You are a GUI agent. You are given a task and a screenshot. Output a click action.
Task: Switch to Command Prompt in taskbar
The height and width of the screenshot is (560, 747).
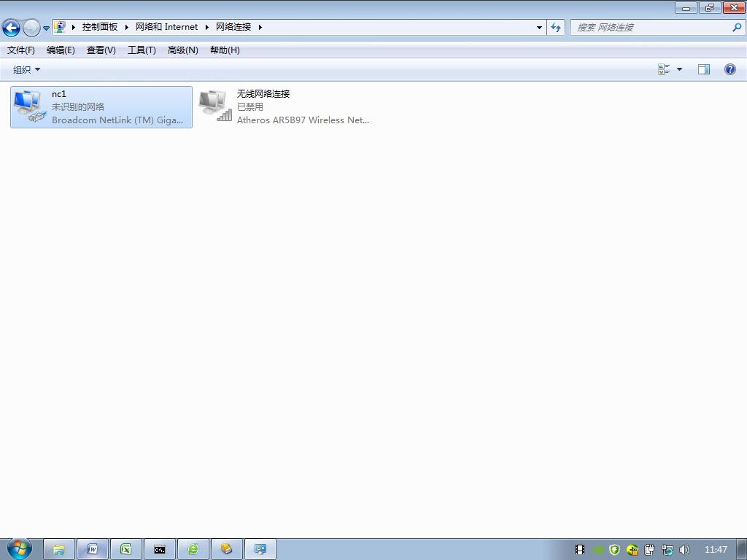[160, 550]
